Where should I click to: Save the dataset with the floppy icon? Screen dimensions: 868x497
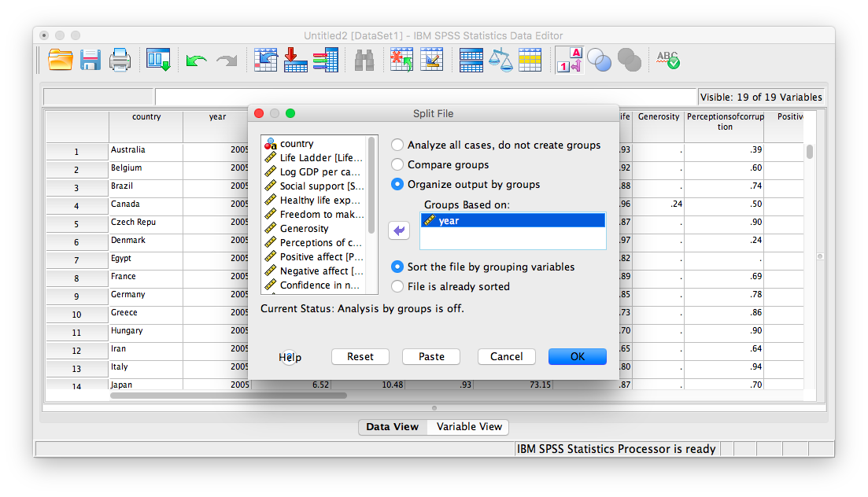pos(90,60)
